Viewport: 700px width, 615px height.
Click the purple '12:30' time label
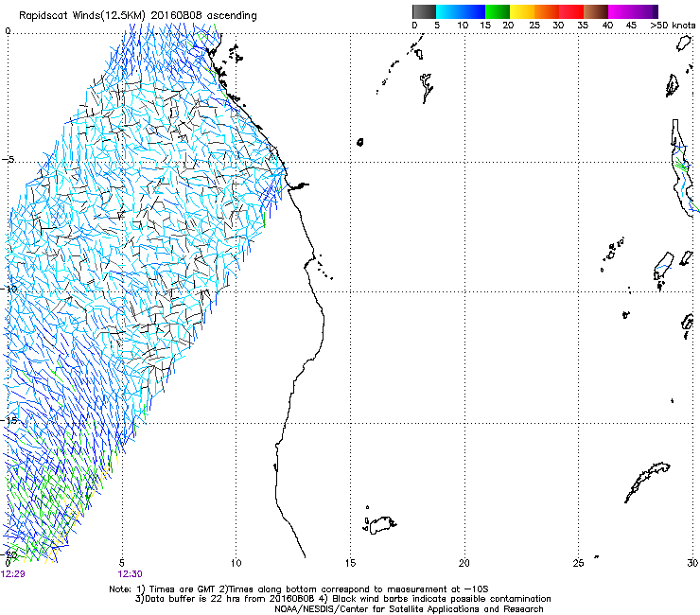[130, 574]
